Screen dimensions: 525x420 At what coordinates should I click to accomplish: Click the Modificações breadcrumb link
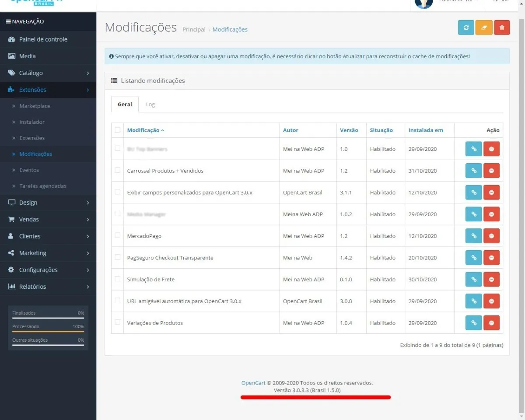coord(230,29)
